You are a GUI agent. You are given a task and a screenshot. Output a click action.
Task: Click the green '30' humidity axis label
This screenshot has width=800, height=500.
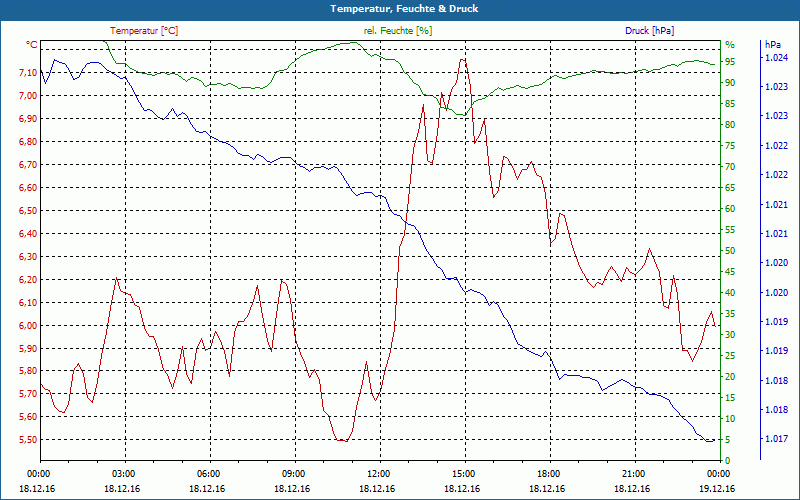[730, 335]
